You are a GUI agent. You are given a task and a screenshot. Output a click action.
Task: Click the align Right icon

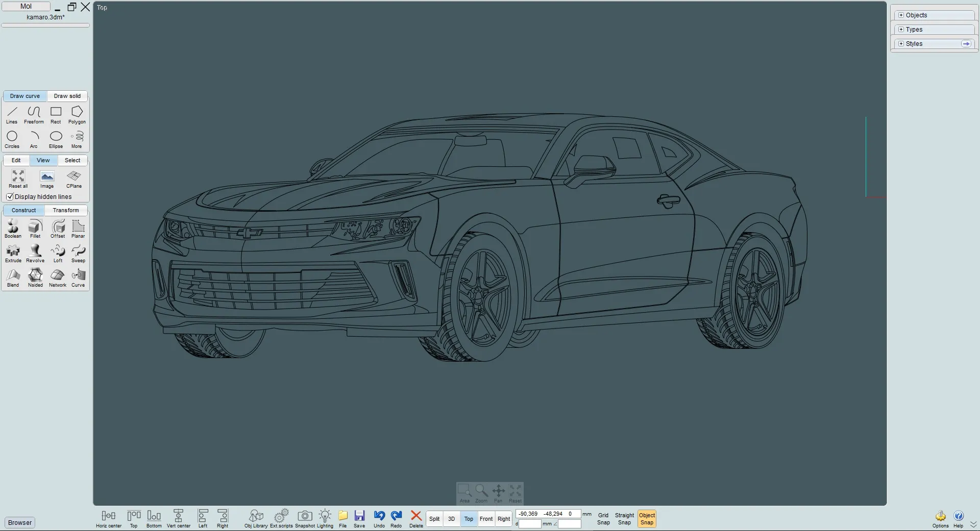pyautogui.click(x=223, y=519)
